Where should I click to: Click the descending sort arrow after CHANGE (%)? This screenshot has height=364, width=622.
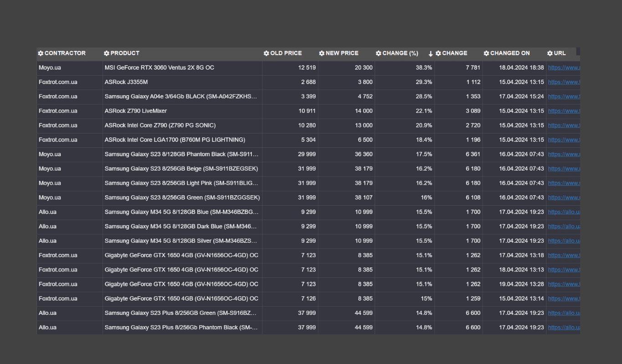tap(430, 54)
